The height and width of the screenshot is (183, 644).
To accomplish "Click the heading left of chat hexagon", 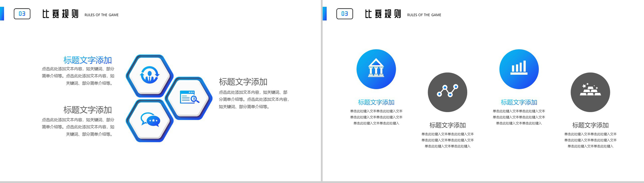I will pyautogui.click(x=88, y=110).
